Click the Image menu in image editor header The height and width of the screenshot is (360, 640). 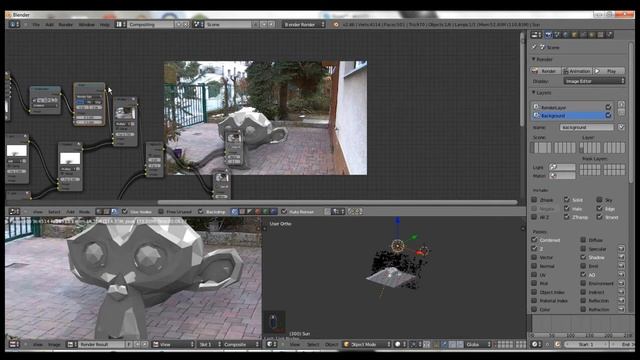54,344
